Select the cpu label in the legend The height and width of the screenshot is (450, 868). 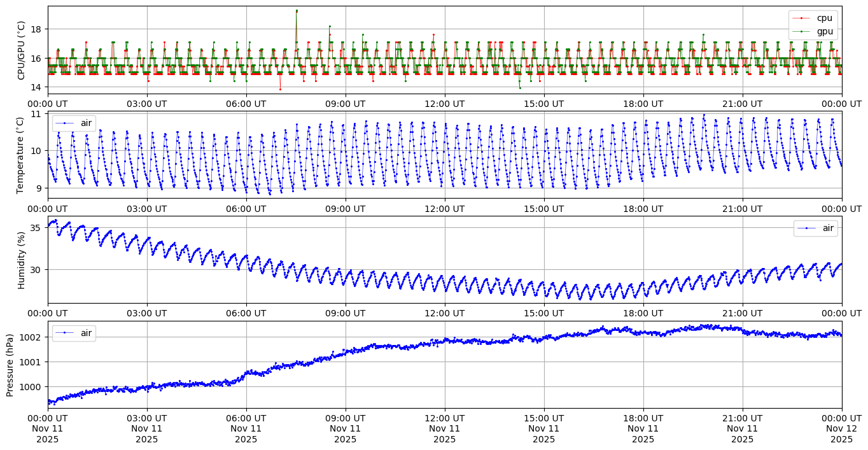pos(825,18)
